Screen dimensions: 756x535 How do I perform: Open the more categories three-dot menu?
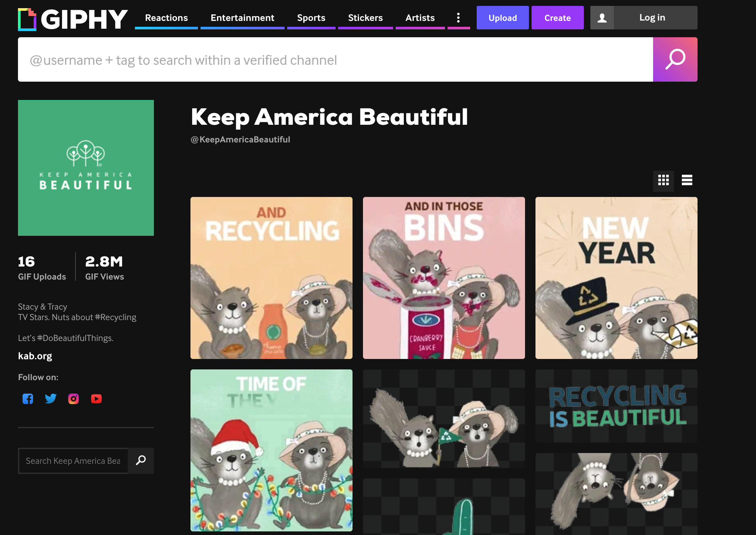pyautogui.click(x=458, y=18)
